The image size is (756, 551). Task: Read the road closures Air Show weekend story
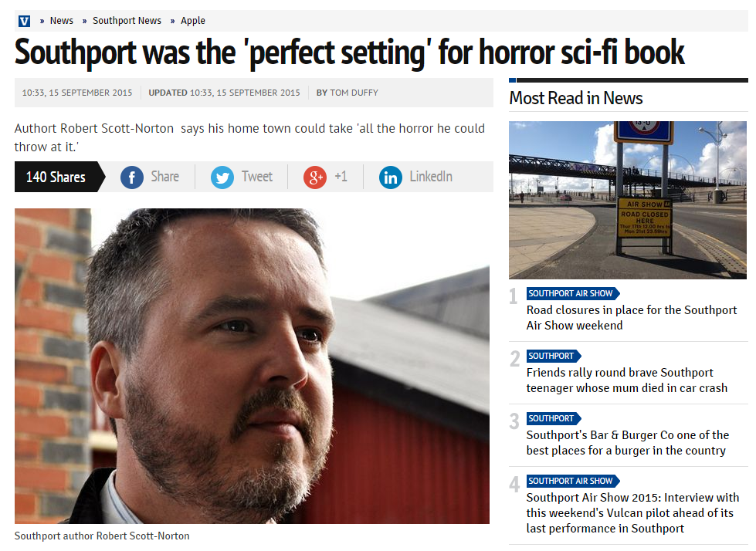[632, 317]
